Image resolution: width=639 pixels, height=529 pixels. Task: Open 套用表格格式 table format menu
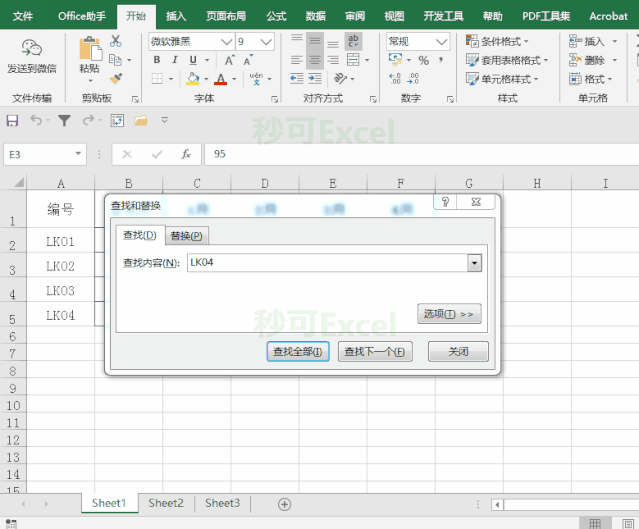click(x=507, y=60)
